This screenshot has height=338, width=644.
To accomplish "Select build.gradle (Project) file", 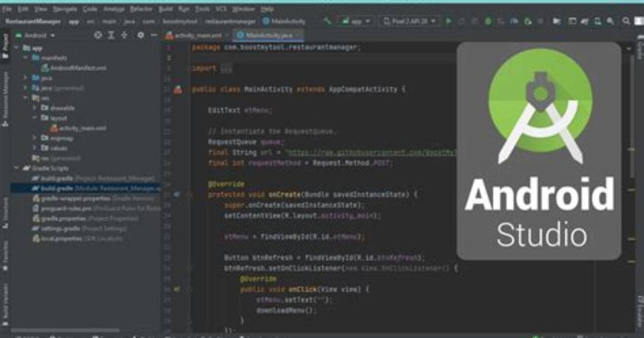I will (94, 178).
